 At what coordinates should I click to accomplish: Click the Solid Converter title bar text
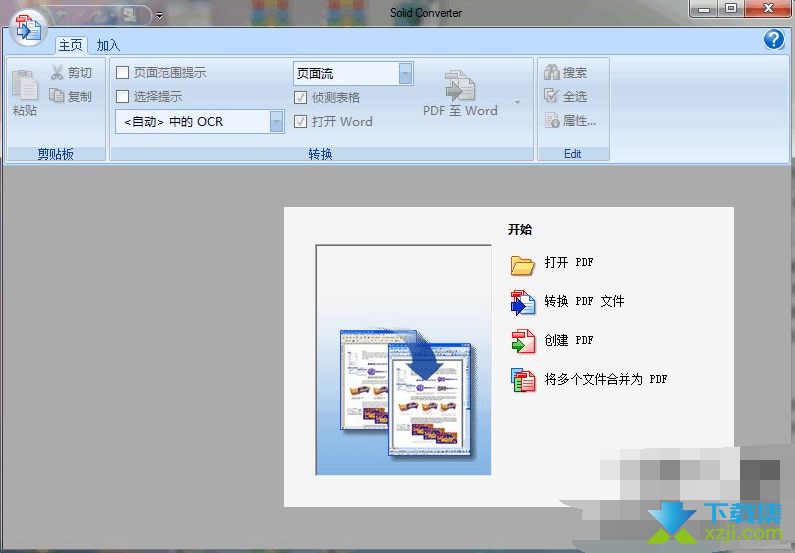tap(426, 13)
